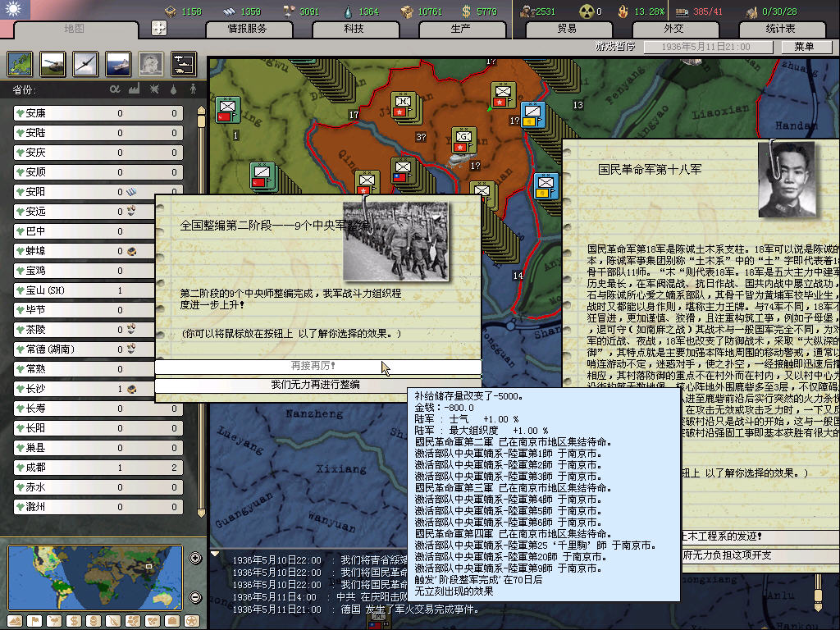Open the 科技 technology tab
This screenshot has width=840, height=630.
(x=354, y=29)
